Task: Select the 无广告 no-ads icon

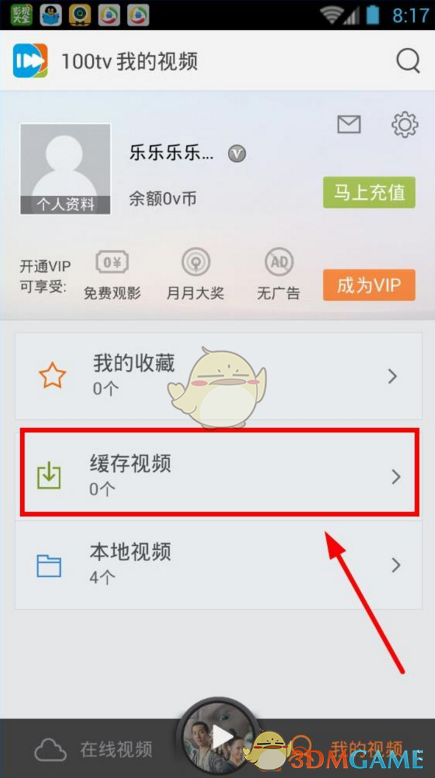Action: [279, 261]
